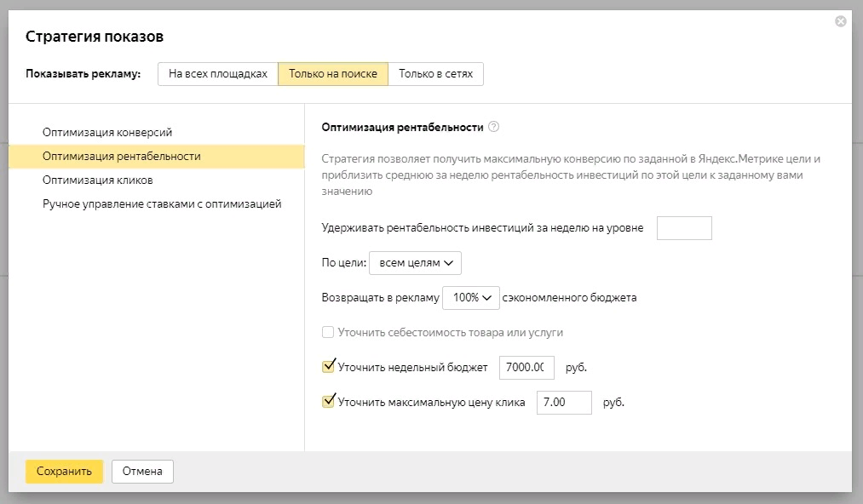Click the Отмена button
863x504 pixels.
(x=142, y=472)
